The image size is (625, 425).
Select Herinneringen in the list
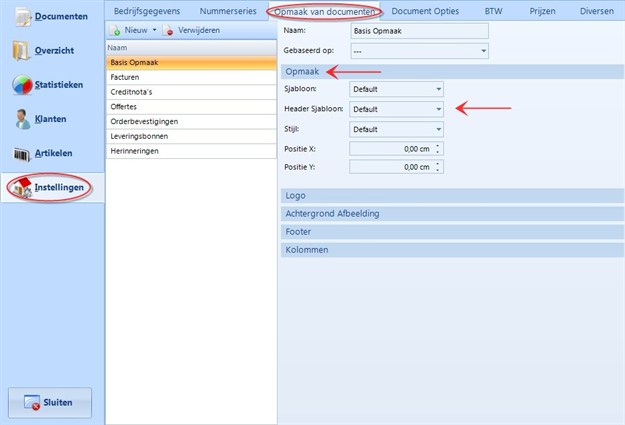[x=191, y=151]
